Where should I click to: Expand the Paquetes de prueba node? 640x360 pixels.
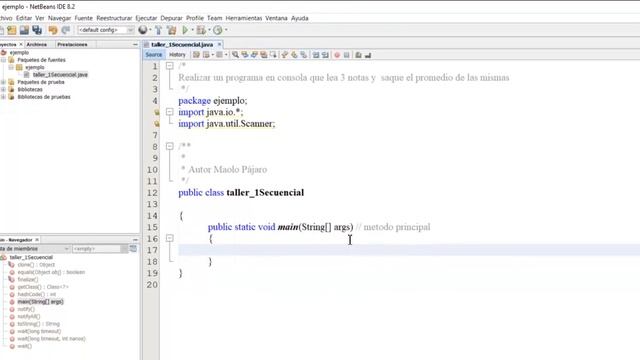pos(4,82)
